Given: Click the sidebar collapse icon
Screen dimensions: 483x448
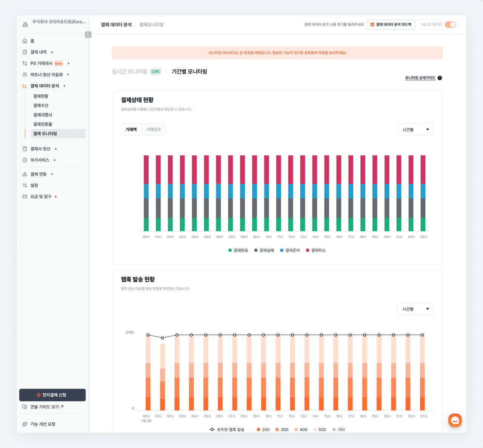Looking at the screenshot, I should [88, 35].
